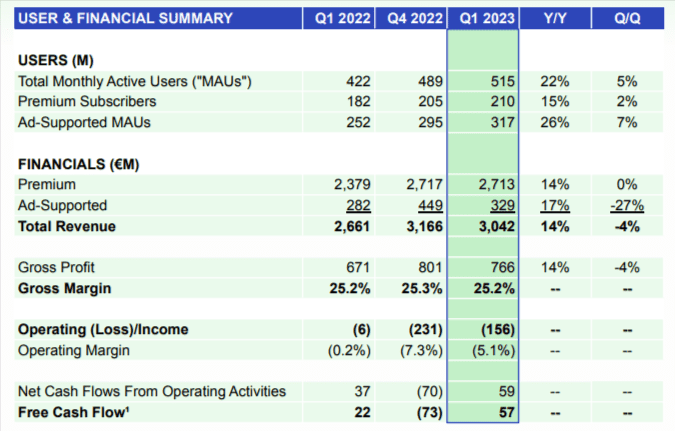Select the 'Premium' revenue row label
Viewport: 675px width, 431px height.
(47, 184)
